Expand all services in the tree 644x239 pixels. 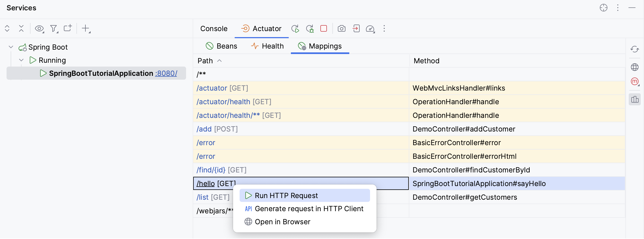click(x=7, y=28)
